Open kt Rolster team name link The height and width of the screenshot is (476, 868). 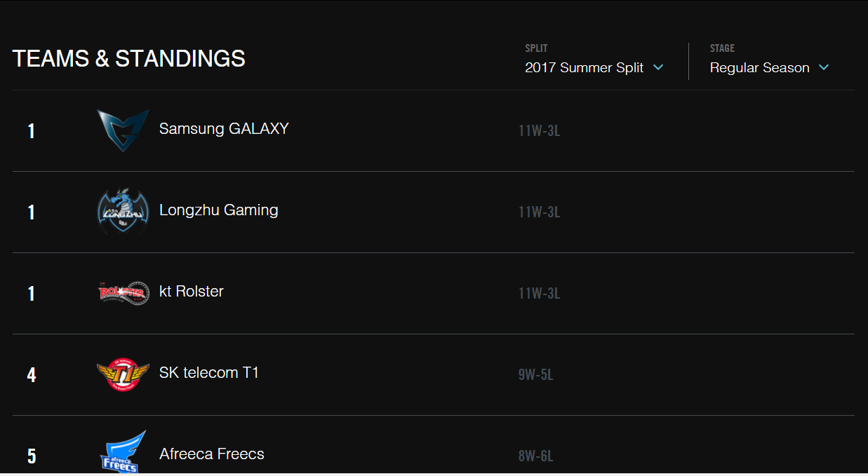click(192, 292)
